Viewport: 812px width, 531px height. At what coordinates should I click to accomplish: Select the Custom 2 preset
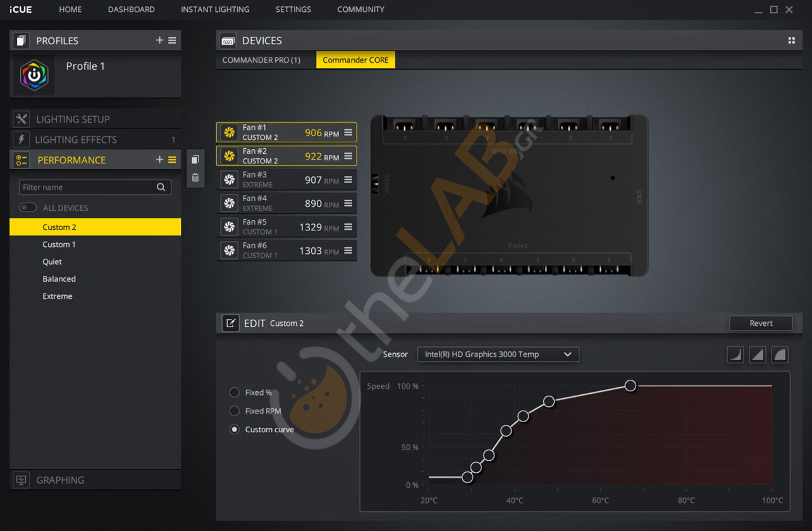tap(95, 227)
